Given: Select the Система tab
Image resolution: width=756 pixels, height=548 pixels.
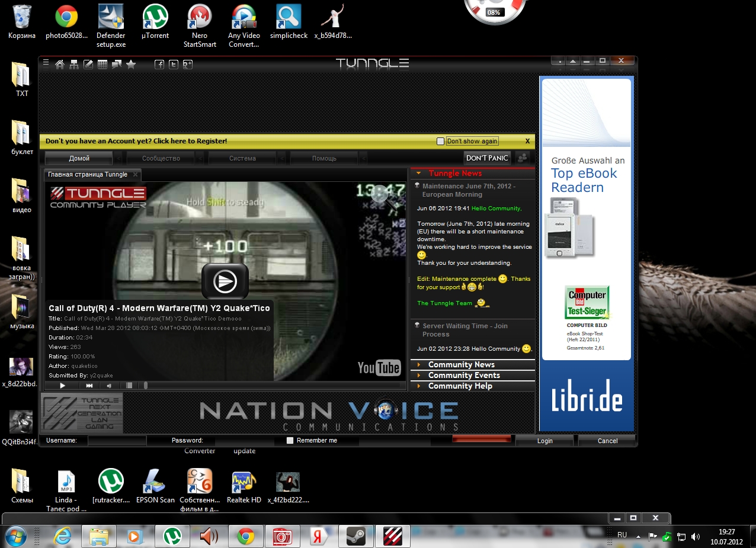Looking at the screenshot, I should point(242,158).
